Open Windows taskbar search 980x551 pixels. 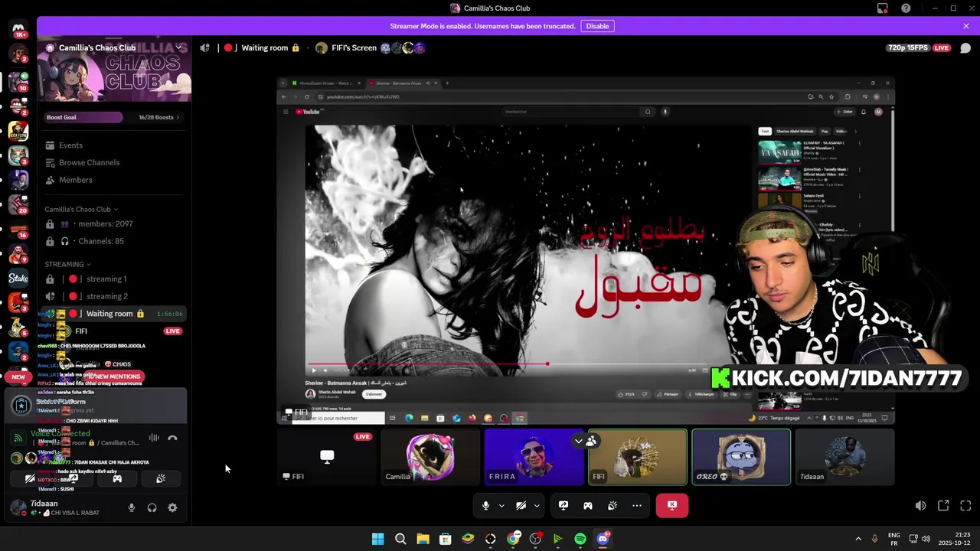point(400,539)
